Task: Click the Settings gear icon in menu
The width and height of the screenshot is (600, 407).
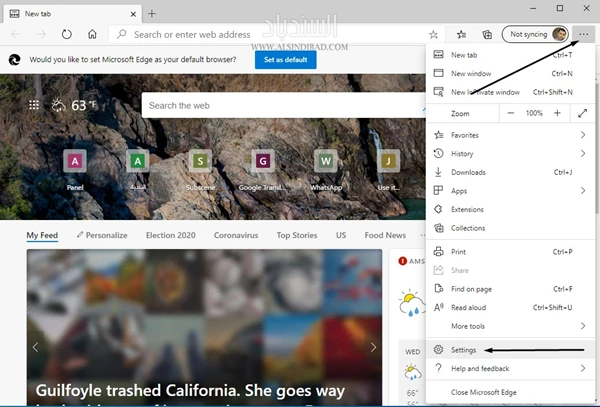Action: click(439, 350)
